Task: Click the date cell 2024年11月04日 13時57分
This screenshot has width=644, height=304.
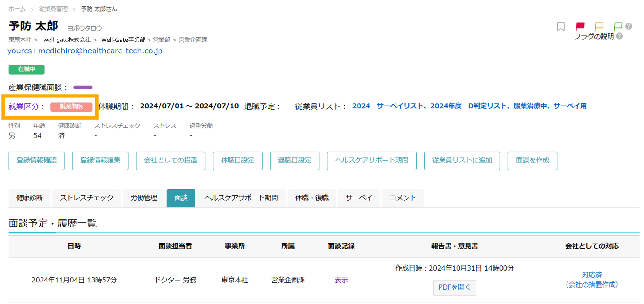Action: click(74, 280)
